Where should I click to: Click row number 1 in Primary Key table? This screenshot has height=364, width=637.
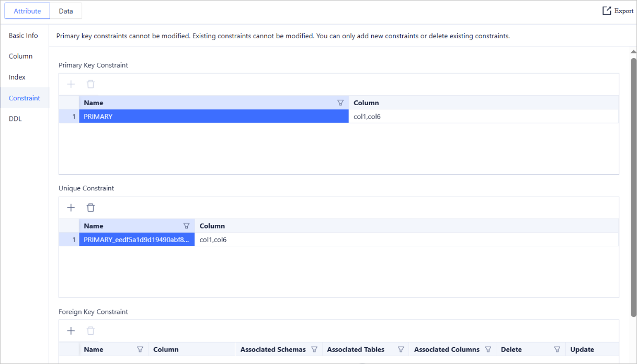point(69,117)
